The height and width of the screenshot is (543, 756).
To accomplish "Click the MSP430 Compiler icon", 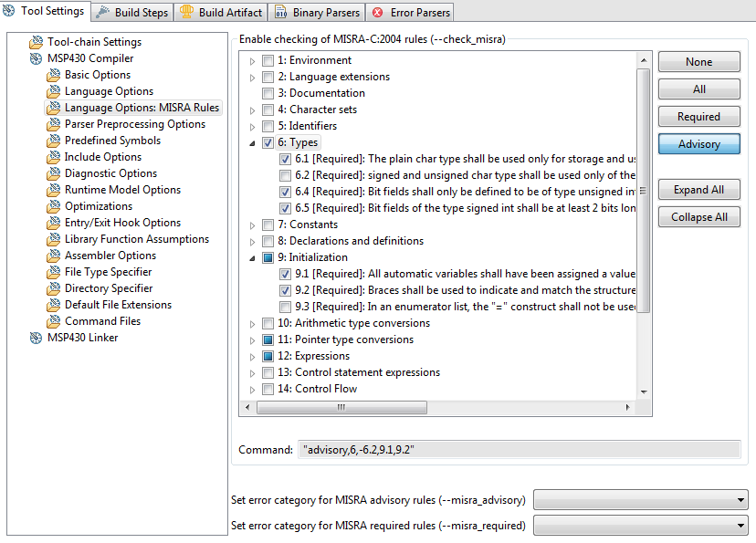I will click(x=37, y=58).
